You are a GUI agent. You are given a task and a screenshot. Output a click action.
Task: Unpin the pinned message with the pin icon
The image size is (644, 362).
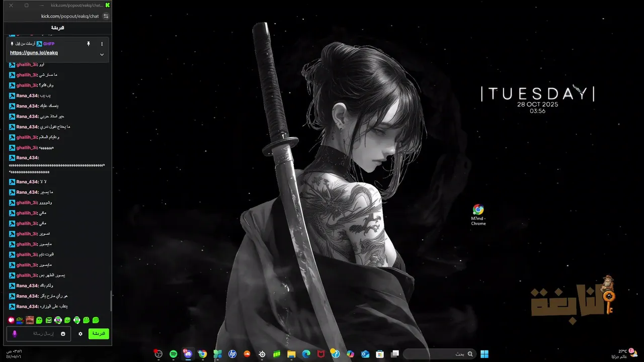coord(89,44)
